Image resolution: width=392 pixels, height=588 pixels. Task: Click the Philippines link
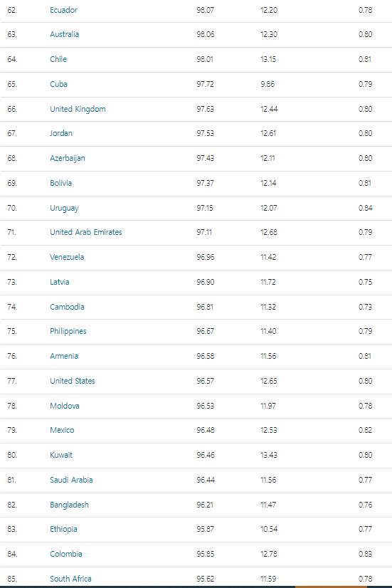[x=68, y=331]
